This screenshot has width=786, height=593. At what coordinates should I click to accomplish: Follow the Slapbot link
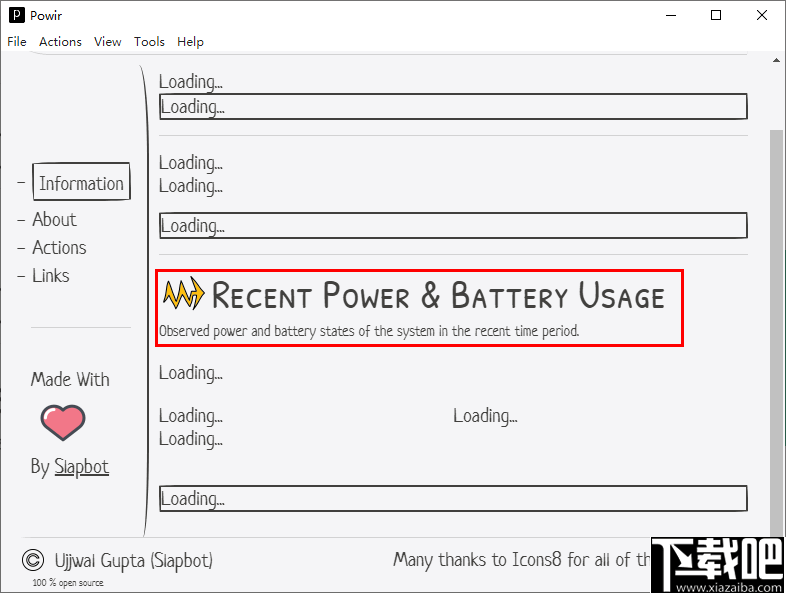81,467
